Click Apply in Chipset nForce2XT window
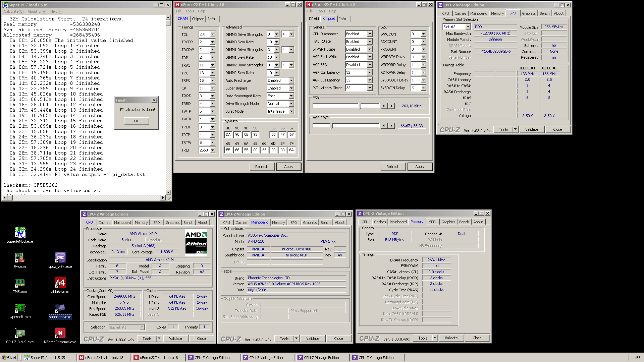This screenshot has width=644, height=362. click(420, 167)
